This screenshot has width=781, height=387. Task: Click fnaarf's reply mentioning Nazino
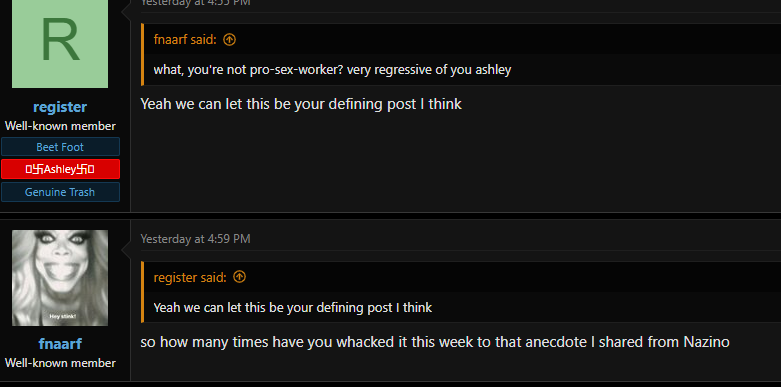(x=435, y=342)
